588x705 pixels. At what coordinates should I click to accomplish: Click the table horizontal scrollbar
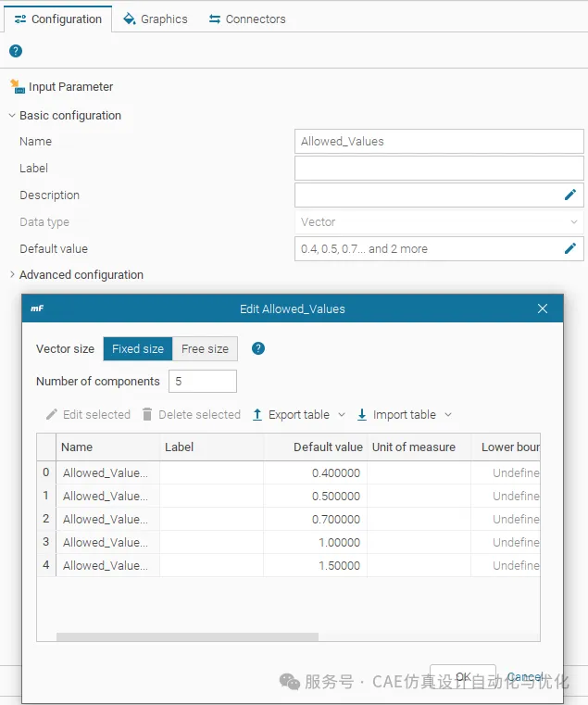click(187, 636)
